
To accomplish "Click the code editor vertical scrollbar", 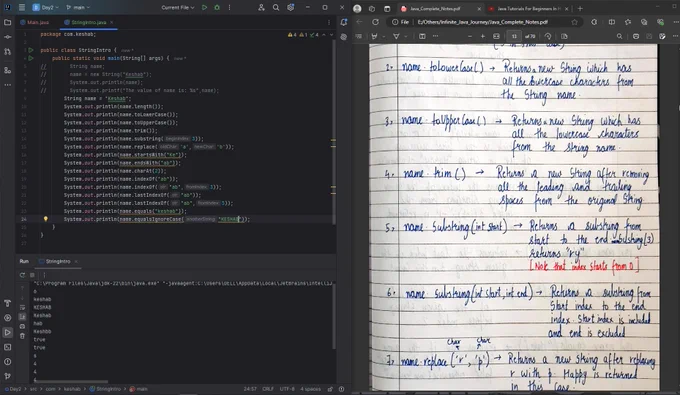I will (333, 132).
